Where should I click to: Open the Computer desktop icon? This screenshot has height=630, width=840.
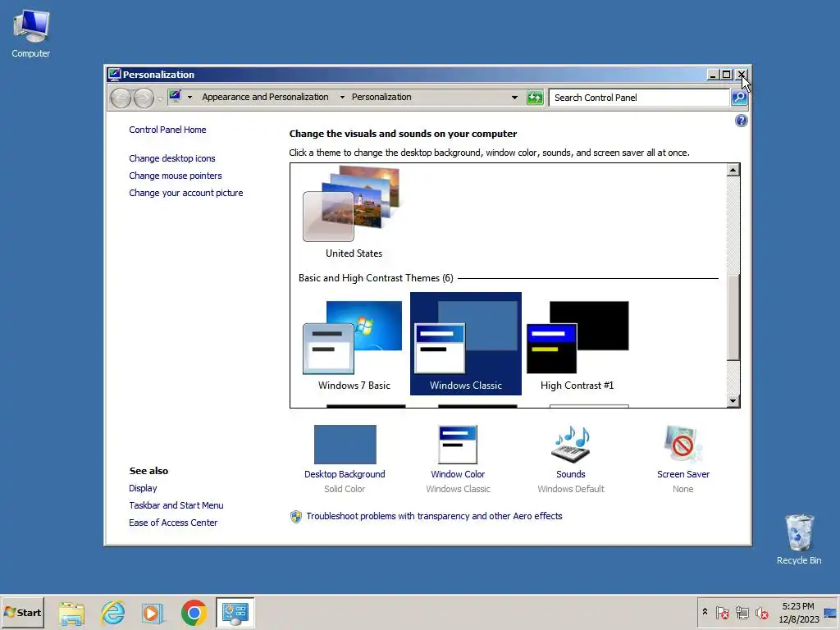click(x=31, y=34)
